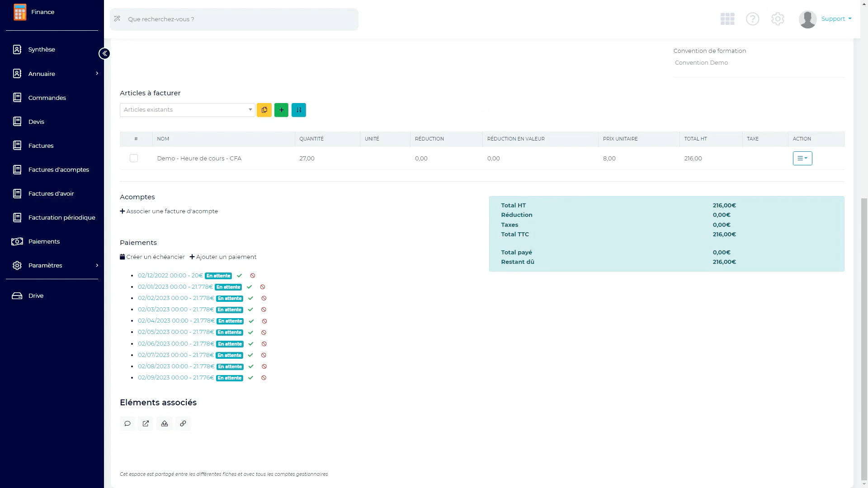Click the teal sort articles icon
This screenshot has width=868, height=488.
298,110
